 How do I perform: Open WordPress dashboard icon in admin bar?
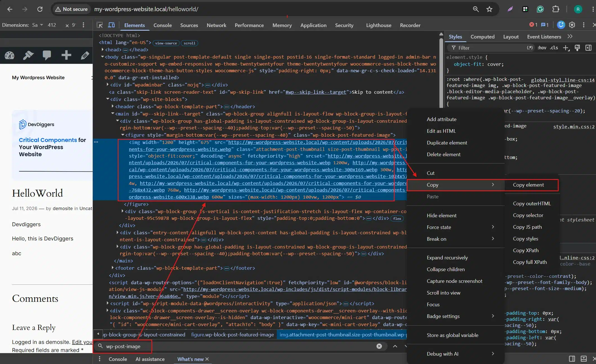click(x=9, y=56)
